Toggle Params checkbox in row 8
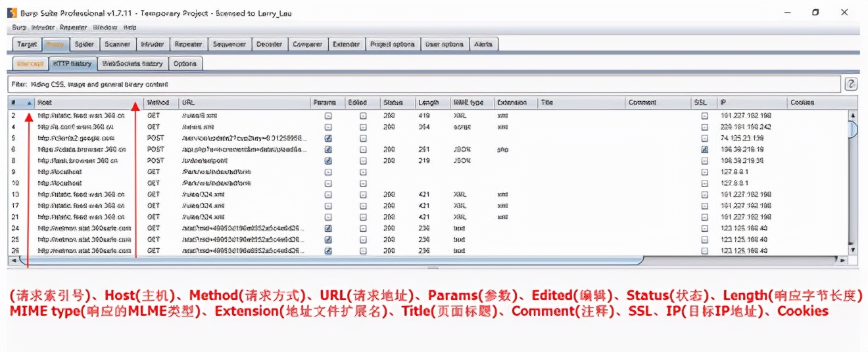Viewport: 868px width, 352px height. pyautogui.click(x=328, y=161)
